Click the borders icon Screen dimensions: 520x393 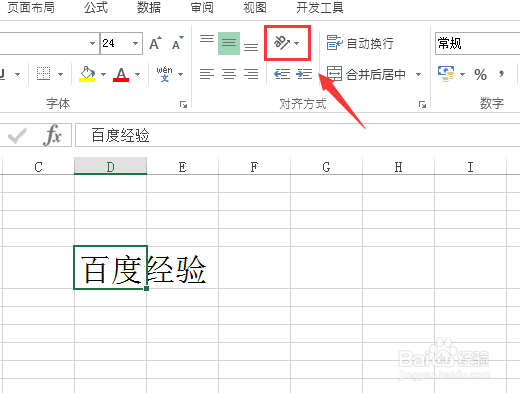click(x=43, y=74)
